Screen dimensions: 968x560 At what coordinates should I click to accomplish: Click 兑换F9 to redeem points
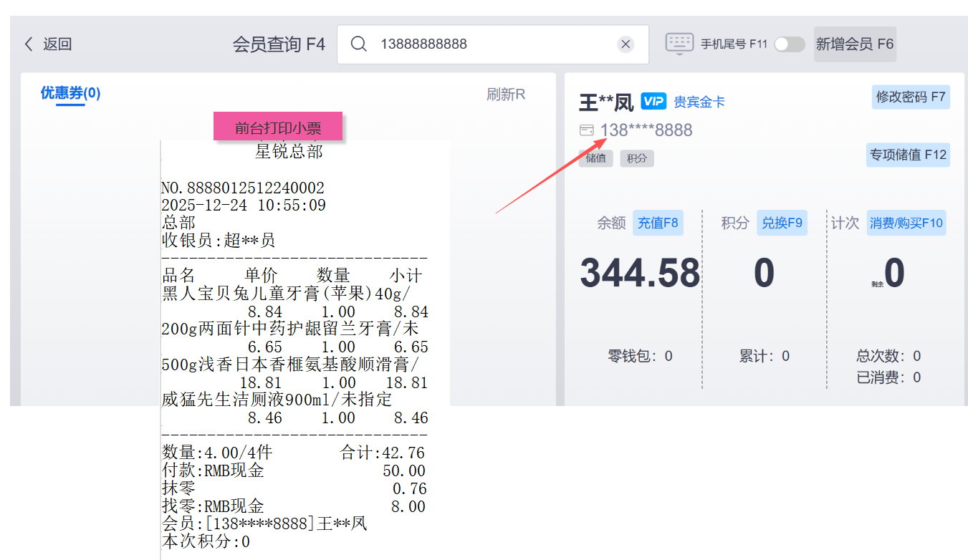click(x=782, y=223)
